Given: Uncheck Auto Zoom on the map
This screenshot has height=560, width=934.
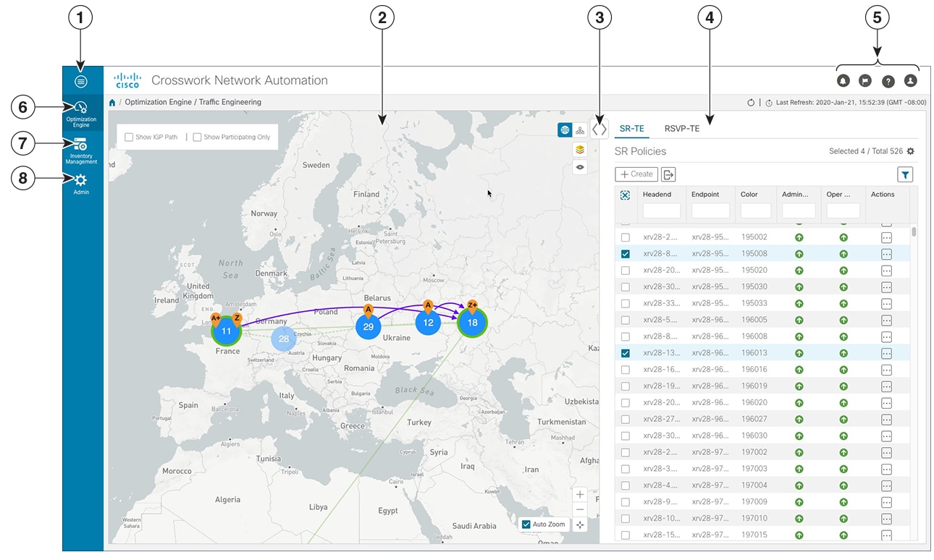Looking at the screenshot, I should click(526, 525).
